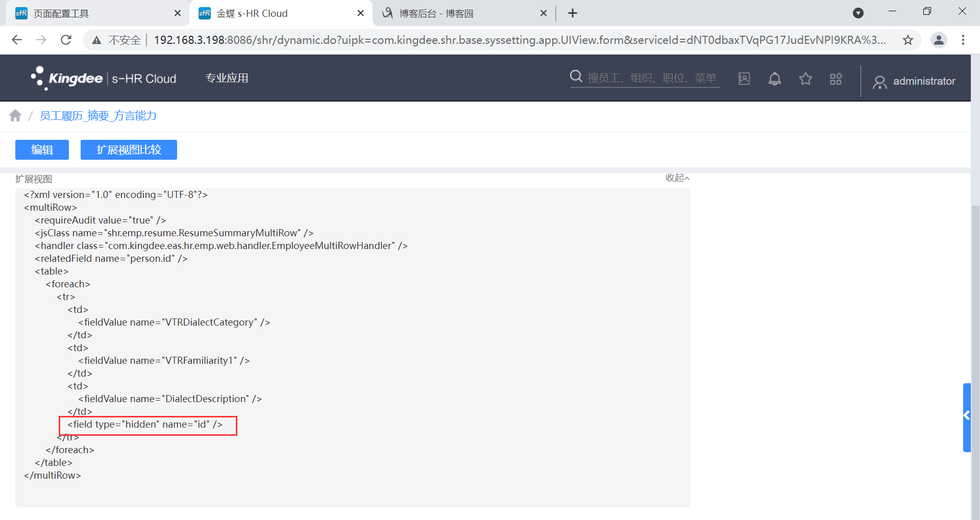Open the employee profile card icon
Screen dimensions: 980x520
tap(744, 79)
